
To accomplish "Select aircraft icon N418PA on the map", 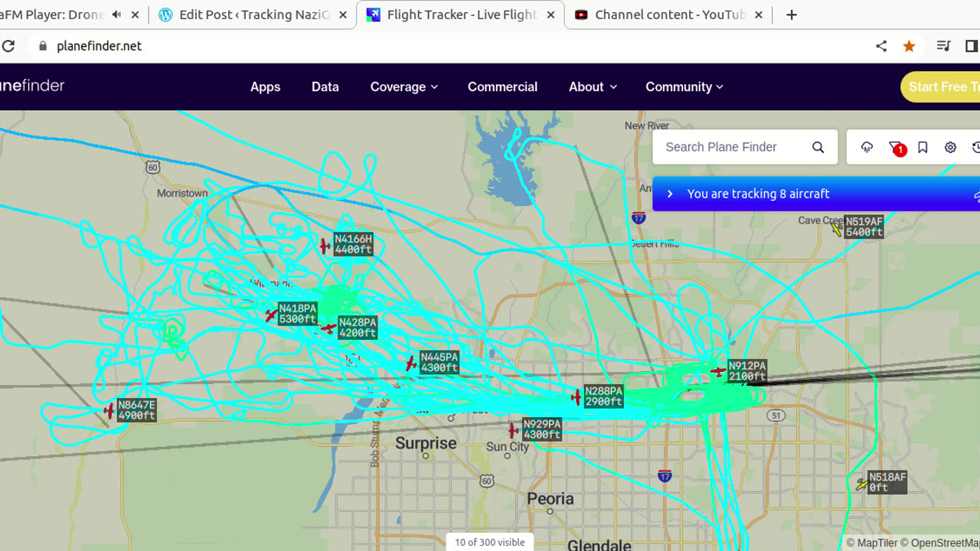I will [x=271, y=315].
